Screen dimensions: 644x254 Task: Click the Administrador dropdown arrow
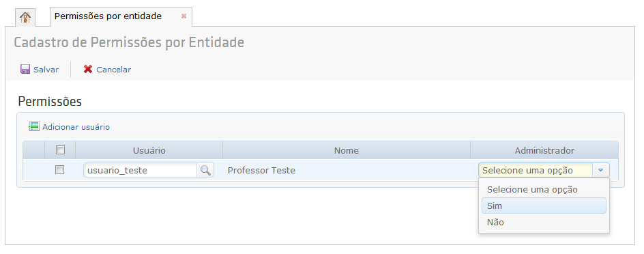tap(601, 170)
